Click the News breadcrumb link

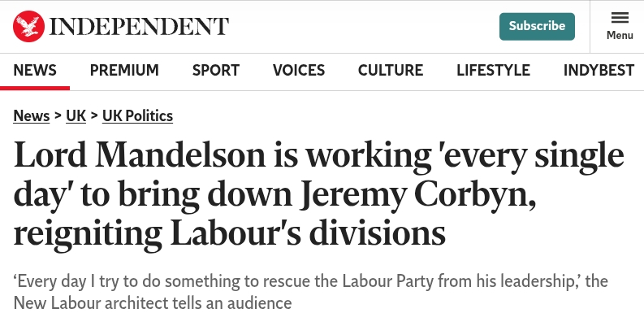[x=32, y=115]
